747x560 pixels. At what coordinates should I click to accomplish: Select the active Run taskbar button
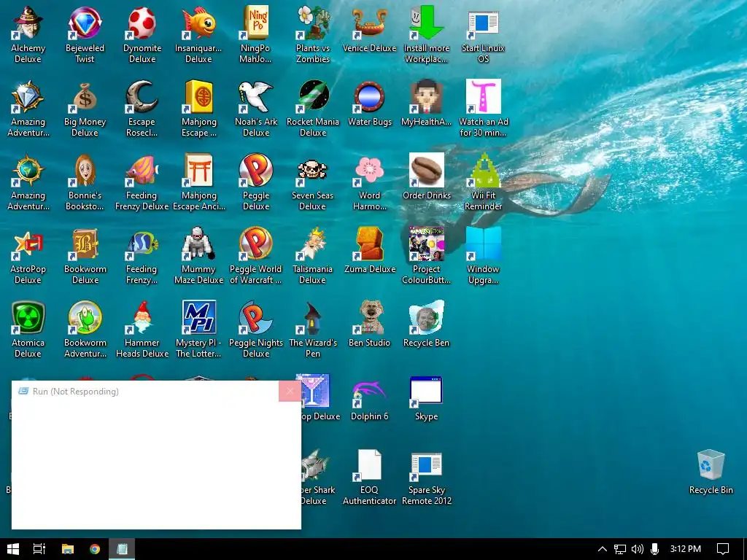(x=122, y=549)
